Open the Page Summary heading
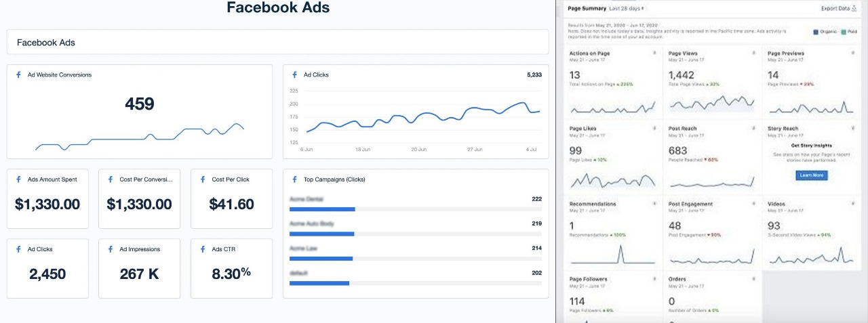Image resolution: width=868 pixels, height=323 pixels. [x=585, y=9]
